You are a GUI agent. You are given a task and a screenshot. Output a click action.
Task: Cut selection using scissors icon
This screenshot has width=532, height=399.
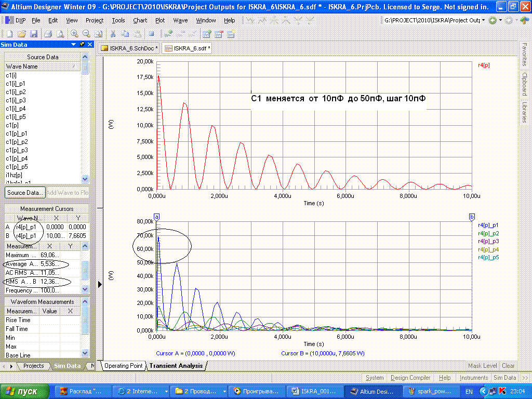click(113, 34)
